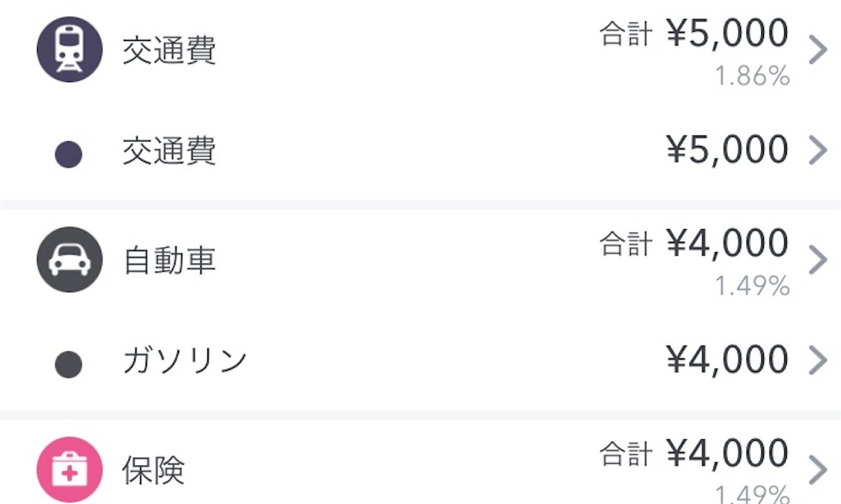Select the 自動車 category header label
Screen dimensions: 841x504
tap(169, 260)
